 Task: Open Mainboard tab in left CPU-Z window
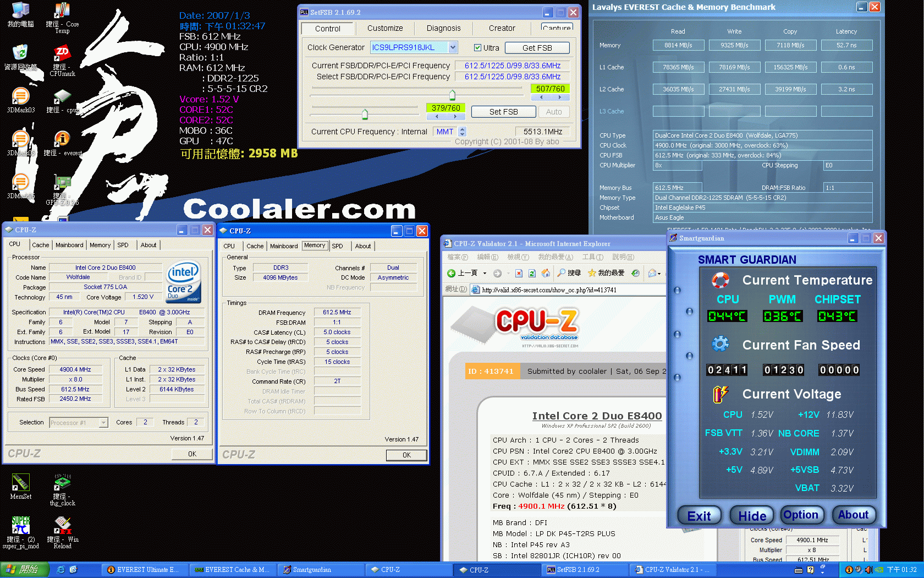[x=69, y=245]
